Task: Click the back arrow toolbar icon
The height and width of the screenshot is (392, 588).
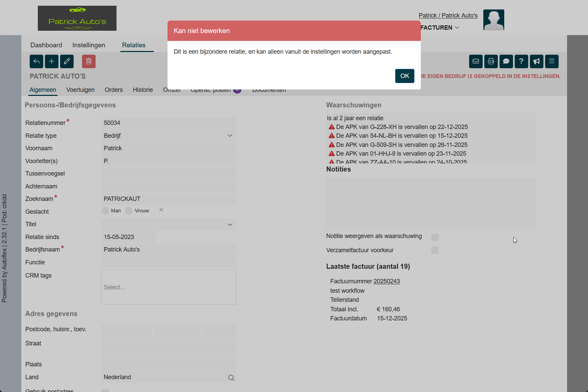Action: coord(36,61)
